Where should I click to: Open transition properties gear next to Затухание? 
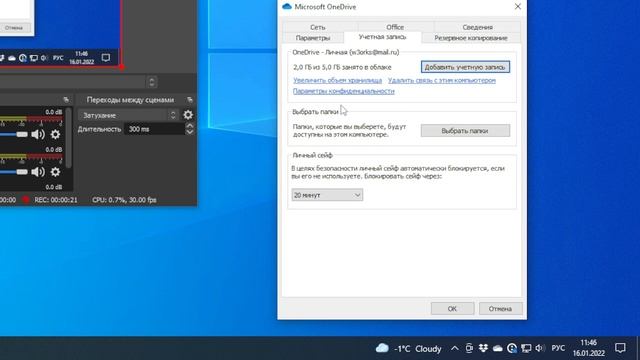point(188,115)
